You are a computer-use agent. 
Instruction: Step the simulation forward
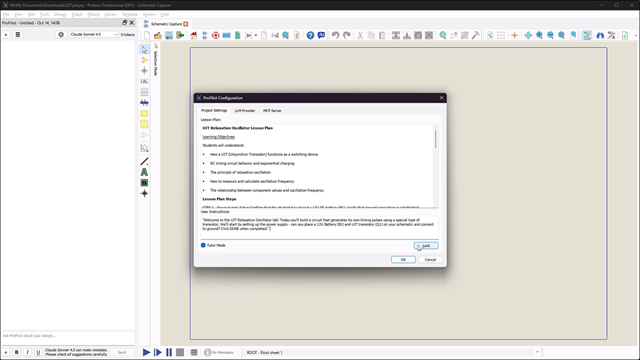tap(158, 352)
